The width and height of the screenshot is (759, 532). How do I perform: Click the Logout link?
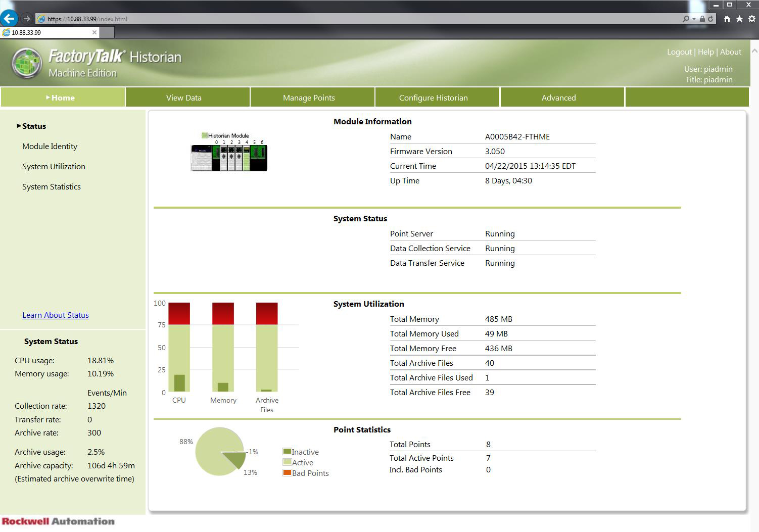[x=679, y=52]
